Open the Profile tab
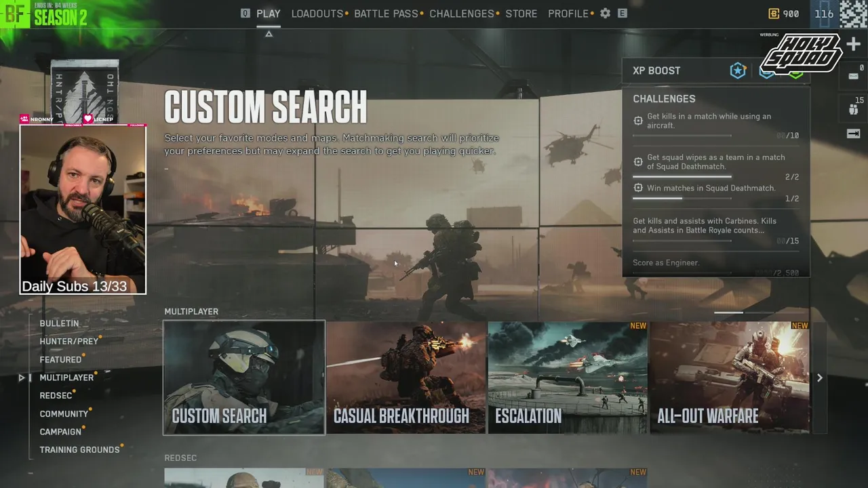This screenshot has width=868, height=488. pos(568,14)
